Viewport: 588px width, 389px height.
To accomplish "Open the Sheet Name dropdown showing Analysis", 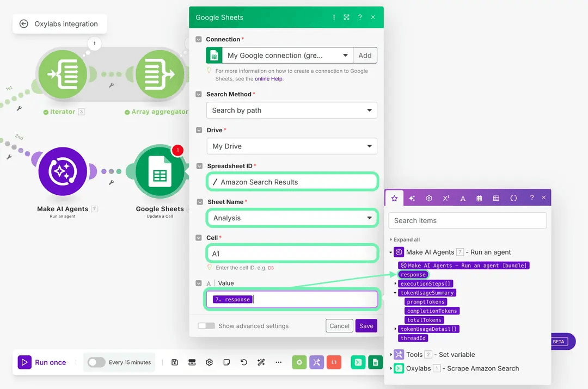I will point(291,218).
